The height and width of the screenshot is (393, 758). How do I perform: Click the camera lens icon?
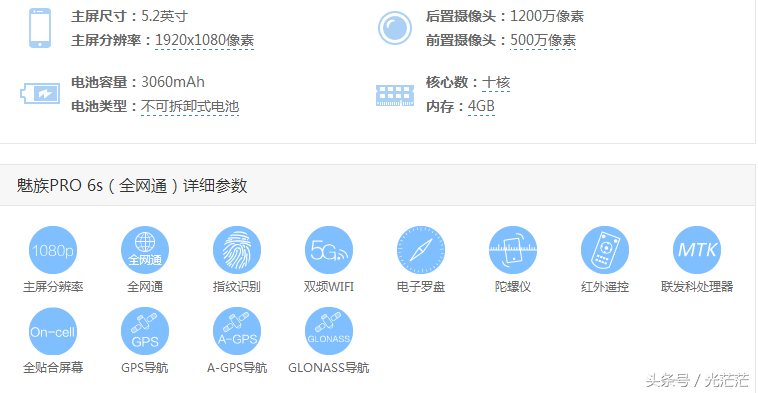[395, 28]
